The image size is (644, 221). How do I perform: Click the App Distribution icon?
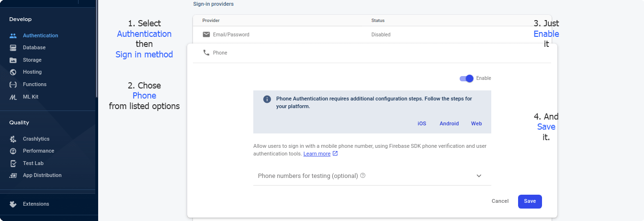pyautogui.click(x=13, y=176)
